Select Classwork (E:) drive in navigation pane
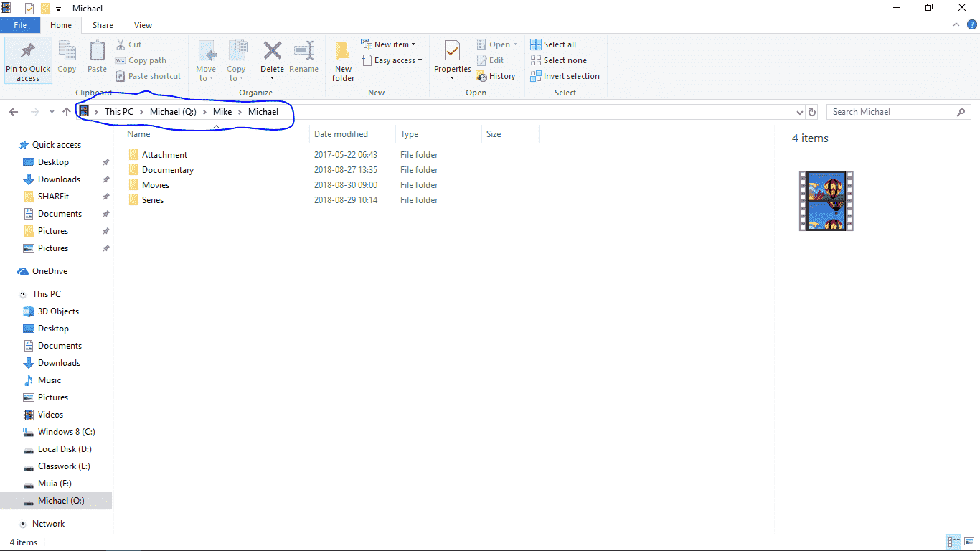 point(64,466)
